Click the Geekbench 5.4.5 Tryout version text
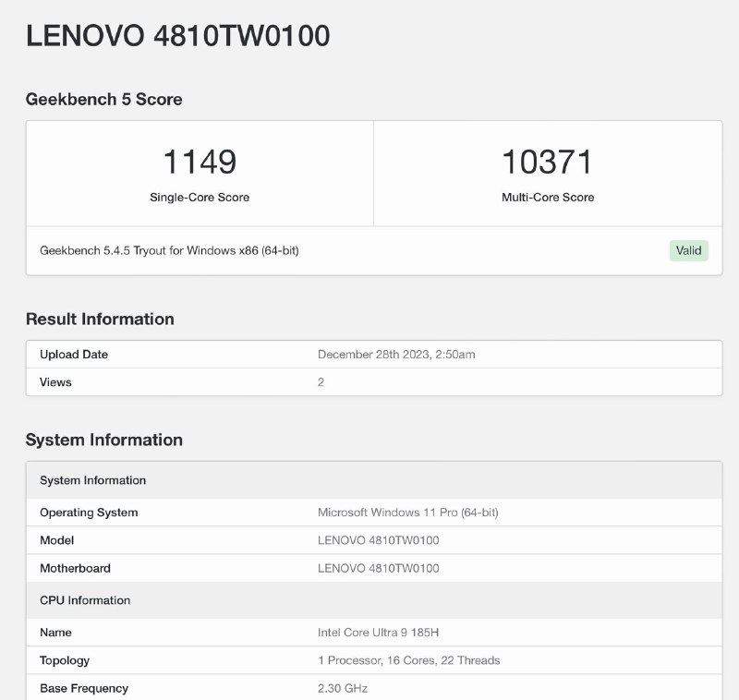 click(x=169, y=250)
